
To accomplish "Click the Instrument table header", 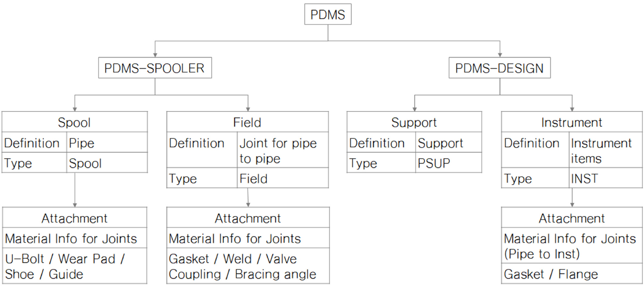I will point(572,122).
